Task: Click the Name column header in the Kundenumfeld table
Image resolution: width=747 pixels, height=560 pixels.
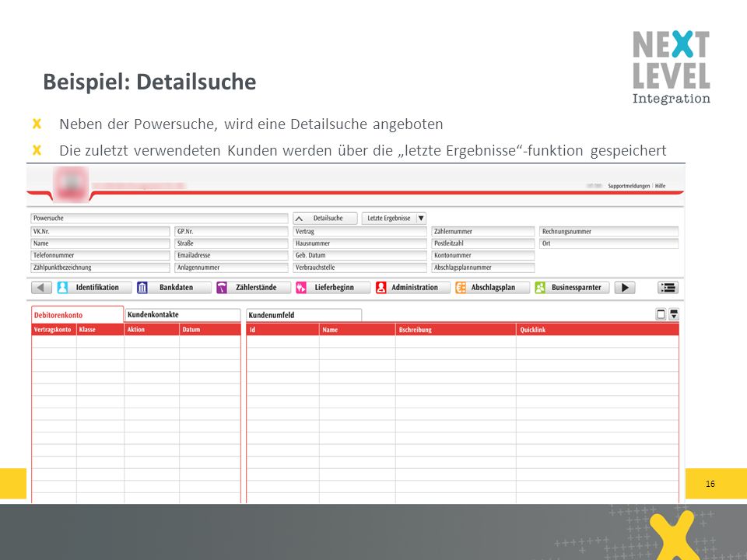Action: point(357,330)
